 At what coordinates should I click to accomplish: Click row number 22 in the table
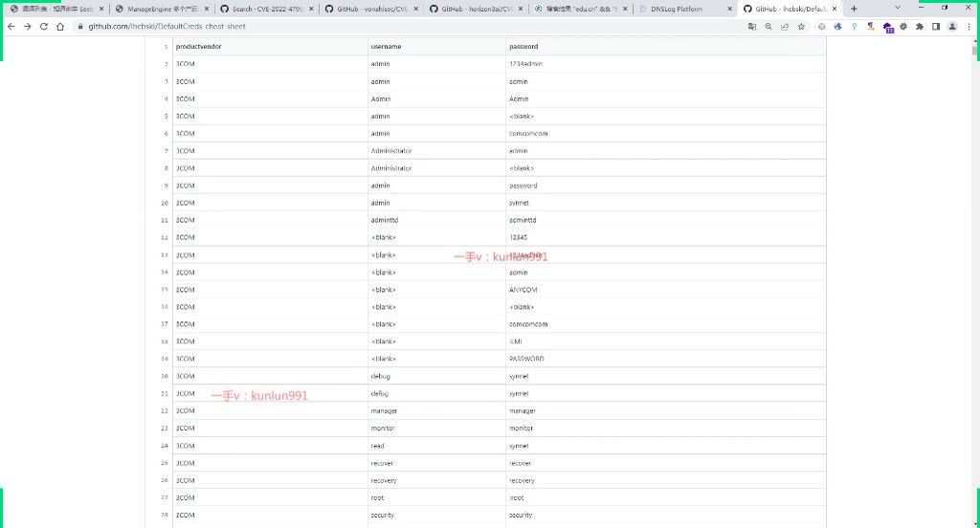pyautogui.click(x=165, y=411)
